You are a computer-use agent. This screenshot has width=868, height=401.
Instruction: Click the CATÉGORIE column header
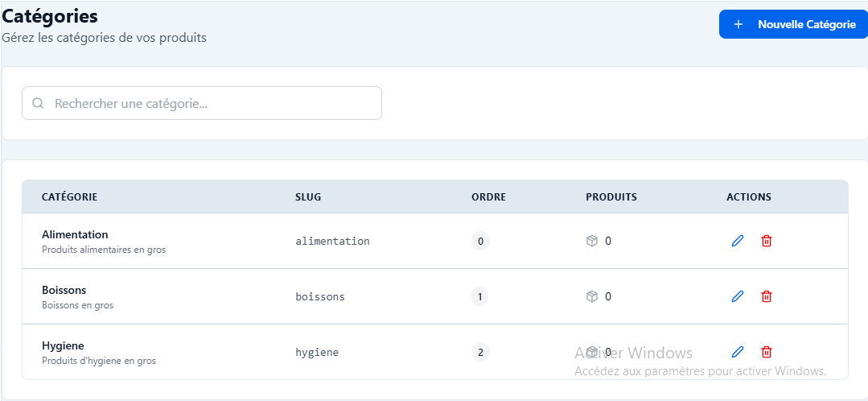[x=70, y=196]
